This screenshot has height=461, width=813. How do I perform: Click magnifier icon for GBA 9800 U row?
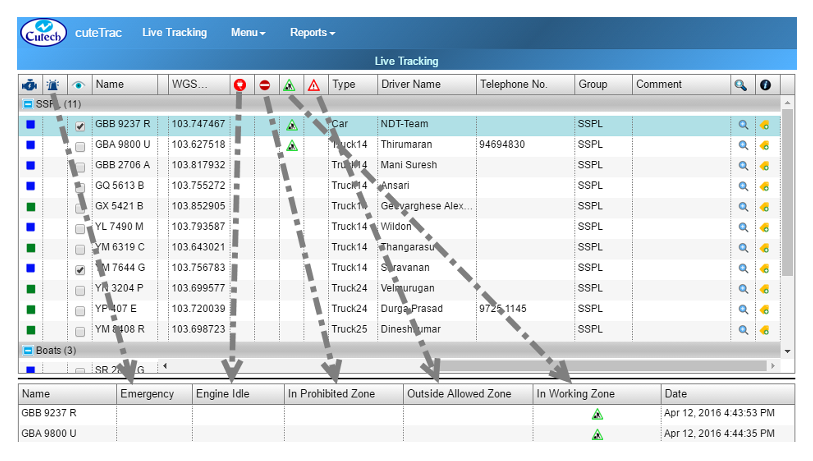pyautogui.click(x=743, y=146)
